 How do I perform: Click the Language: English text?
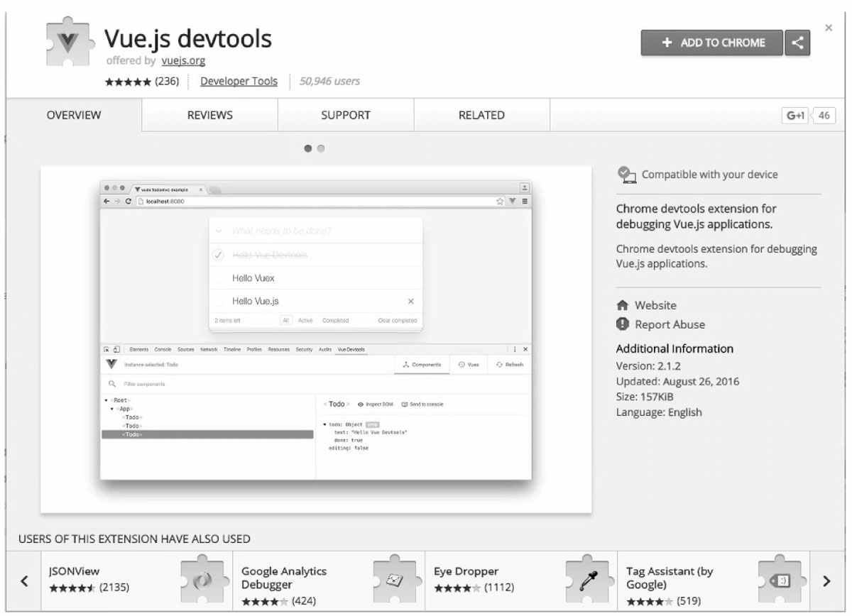[x=659, y=412]
